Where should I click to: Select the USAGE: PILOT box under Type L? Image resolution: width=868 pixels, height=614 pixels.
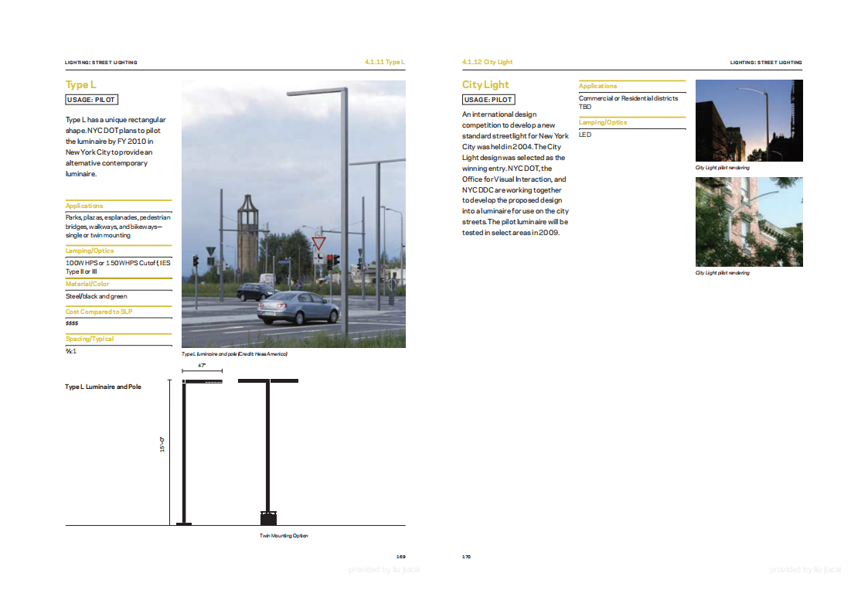click(x=92, y=100)
